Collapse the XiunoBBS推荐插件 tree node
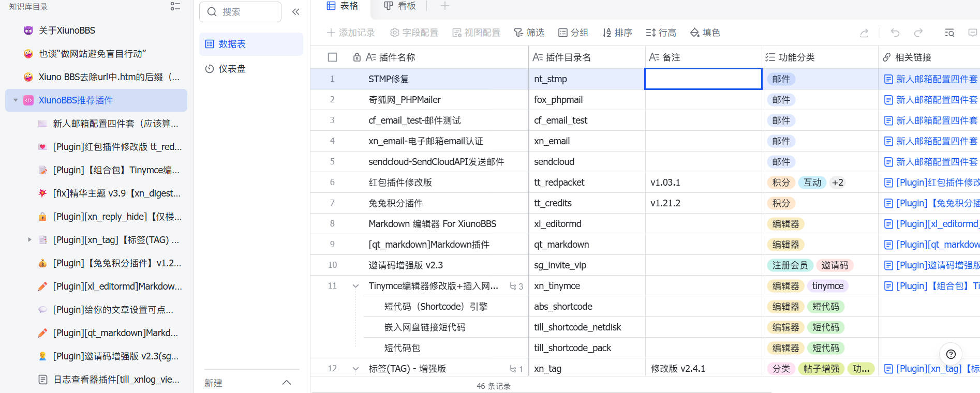980x393 pixels. point(16,100)
